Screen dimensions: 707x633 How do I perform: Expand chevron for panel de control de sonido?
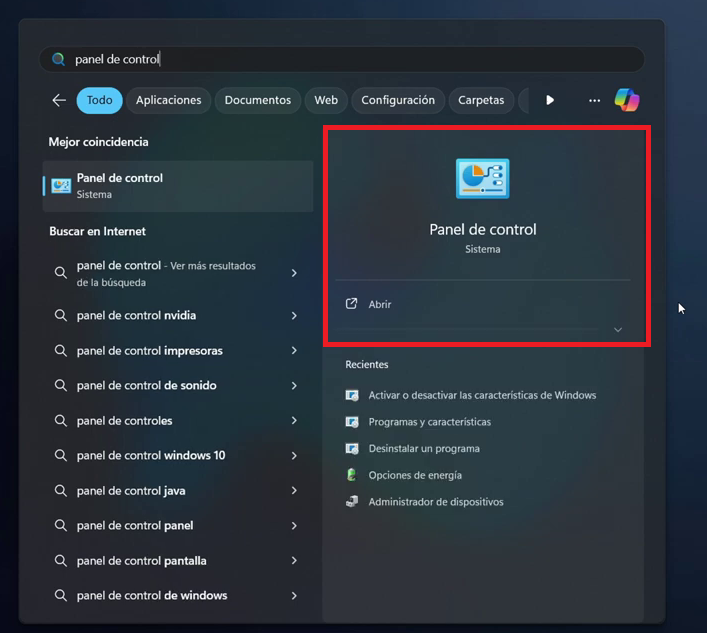pos(294,385)
